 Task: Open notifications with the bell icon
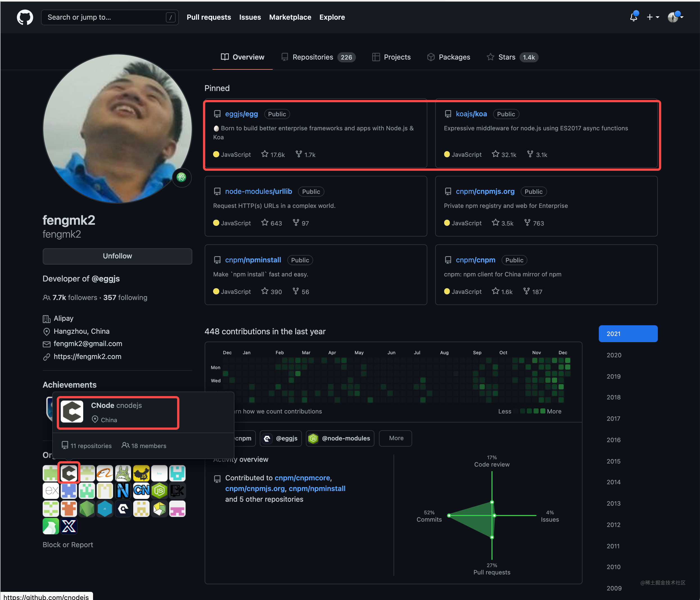pos(633,17)
